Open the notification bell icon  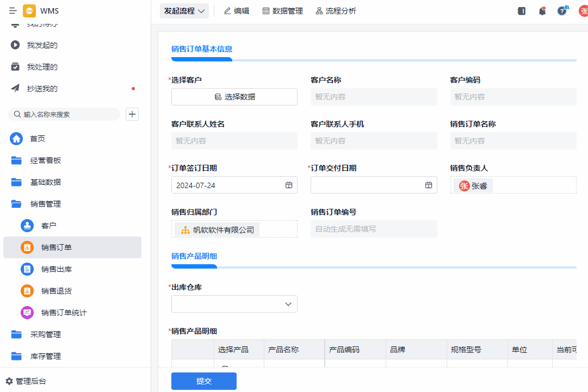pyautogui.click(x=542, y=11)
